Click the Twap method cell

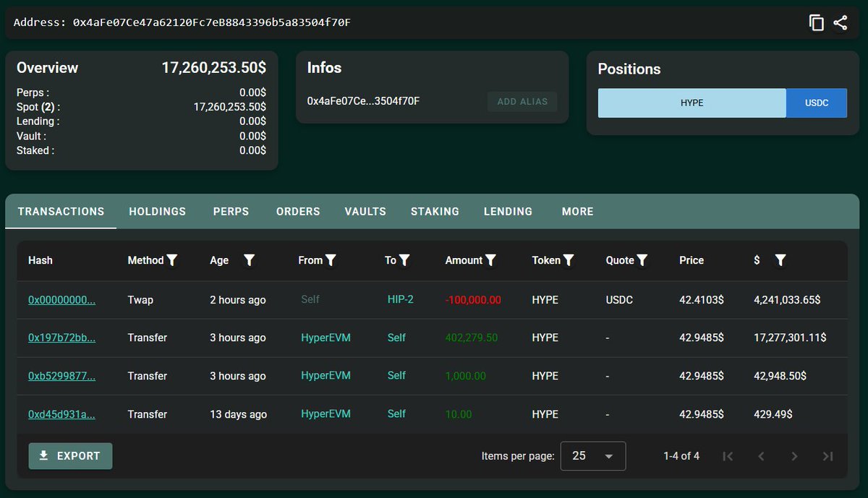click(140, 300)
